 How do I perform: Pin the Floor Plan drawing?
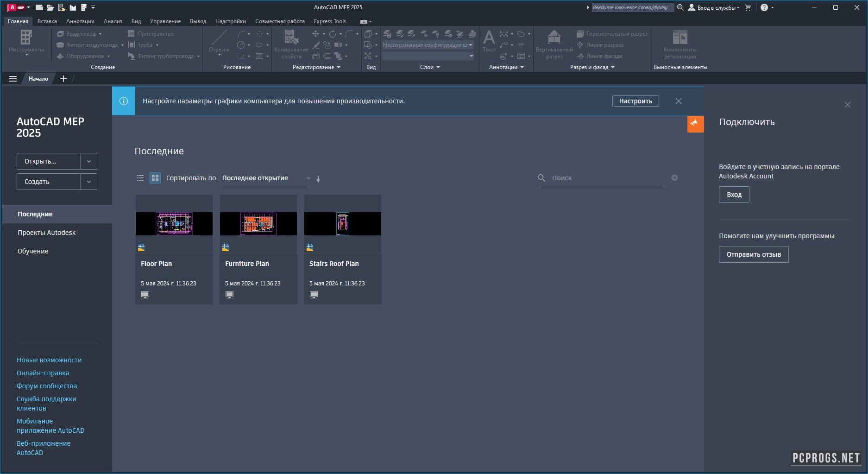[x=141, y=248]
